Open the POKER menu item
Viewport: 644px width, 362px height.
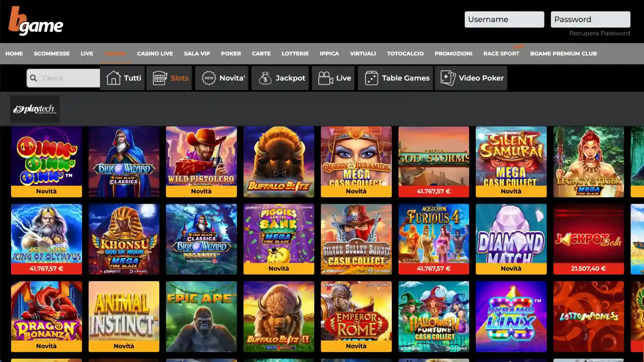point(231,54)
